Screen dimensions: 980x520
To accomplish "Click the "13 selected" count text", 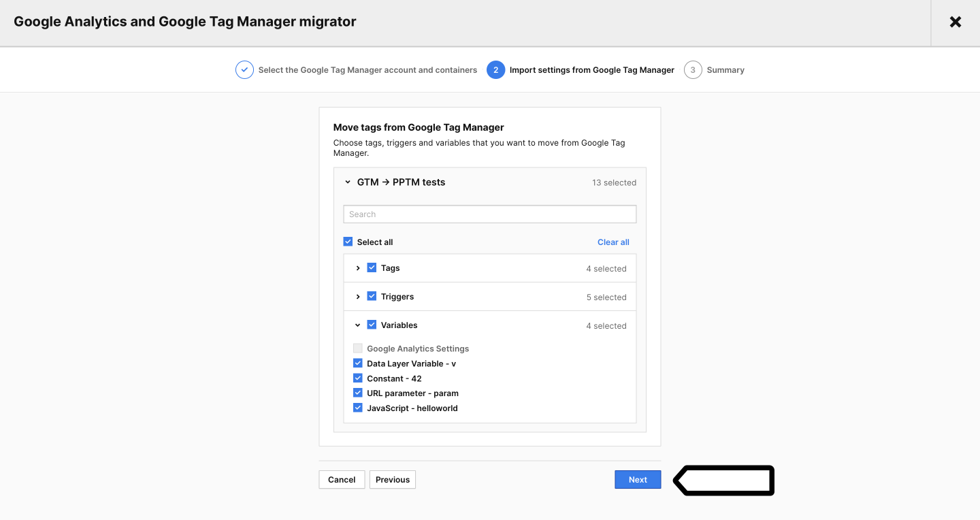I will [614, 183].
